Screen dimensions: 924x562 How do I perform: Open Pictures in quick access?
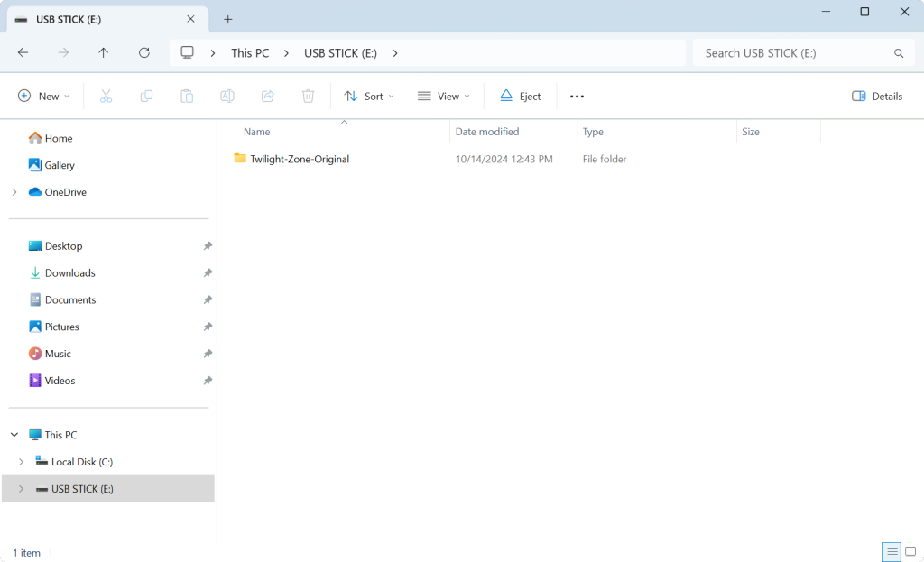pos(53,327)
